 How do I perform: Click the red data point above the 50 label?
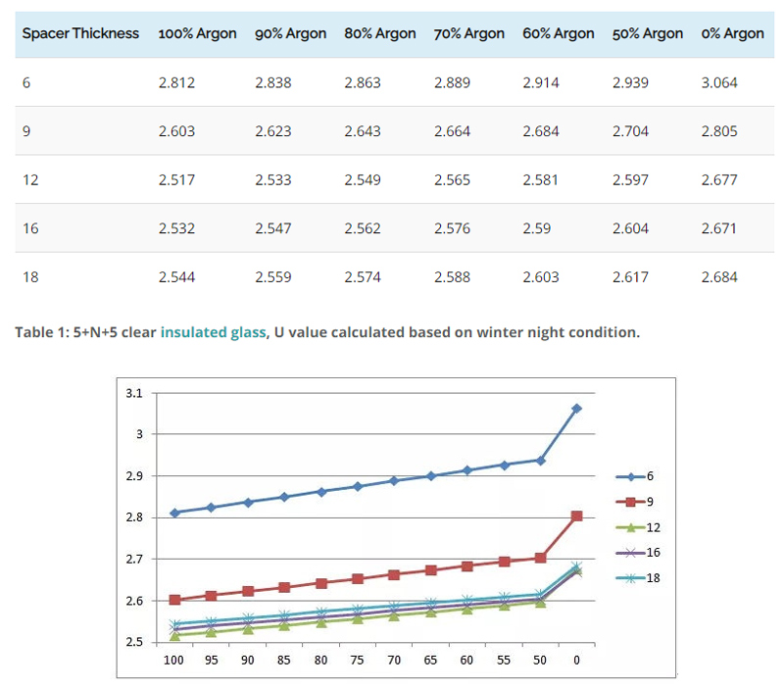pyautogui.click(x=540, y=556)
